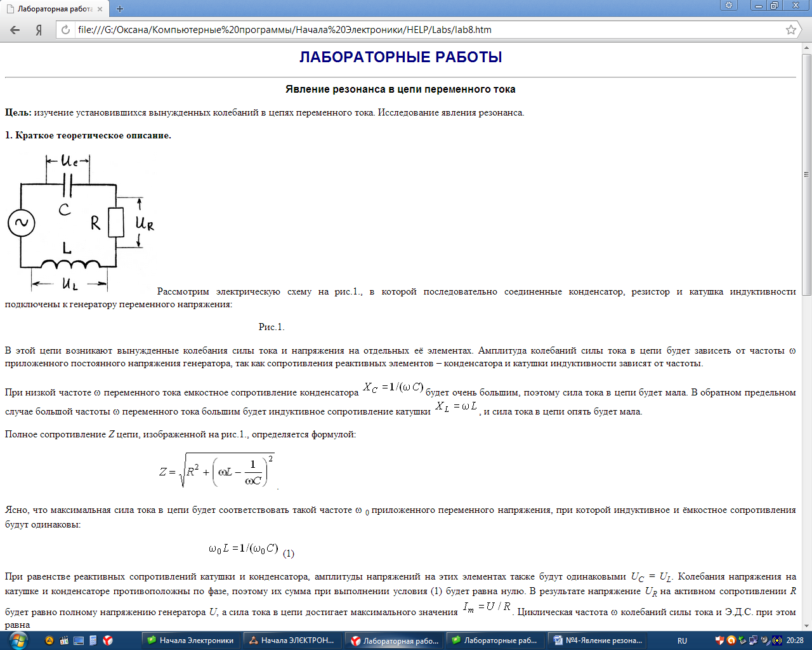Click the XL = ωL formula
The height and width of the screenshot is (650, 812).
coord(457,407)
